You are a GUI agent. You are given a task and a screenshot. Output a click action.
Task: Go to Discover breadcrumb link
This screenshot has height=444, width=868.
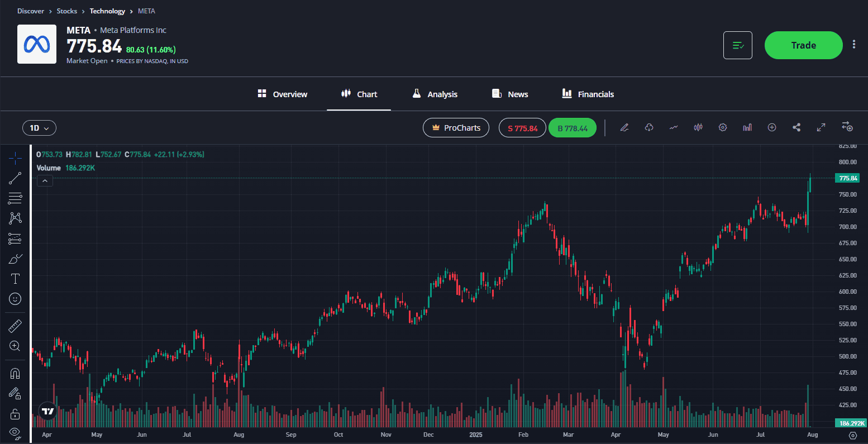31,11
